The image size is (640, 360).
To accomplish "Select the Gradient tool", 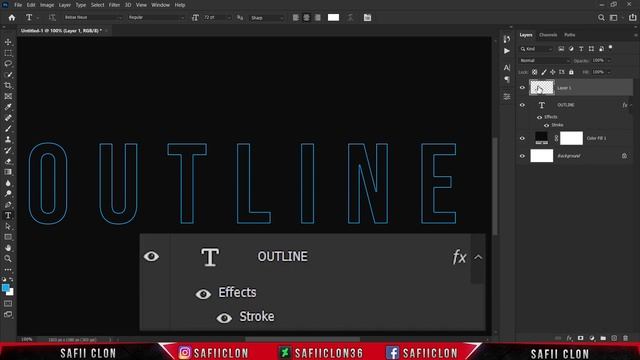I will click(8, 172).
